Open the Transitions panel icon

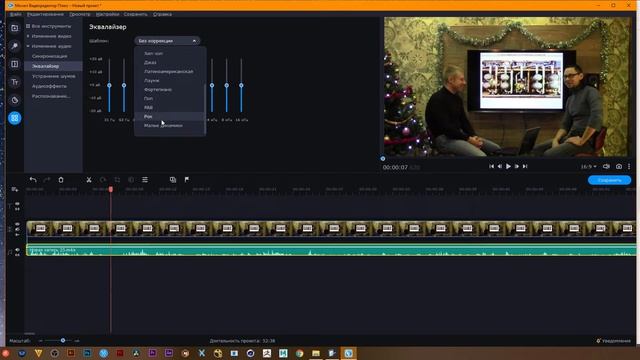[x=15, y=64]
